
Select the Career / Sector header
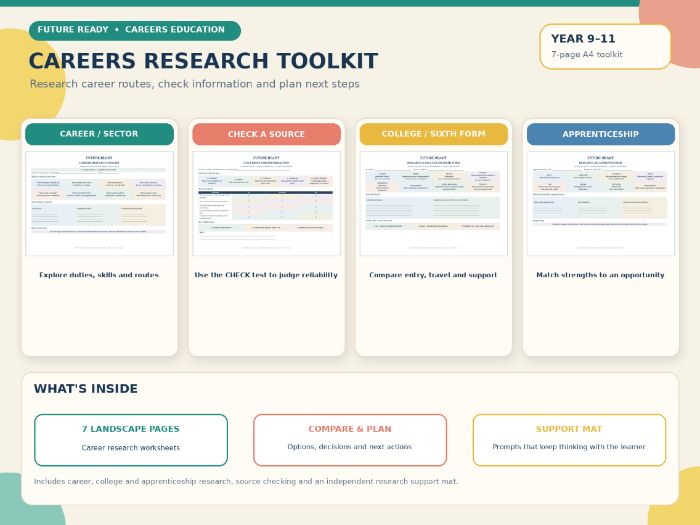tap(100, 134)
